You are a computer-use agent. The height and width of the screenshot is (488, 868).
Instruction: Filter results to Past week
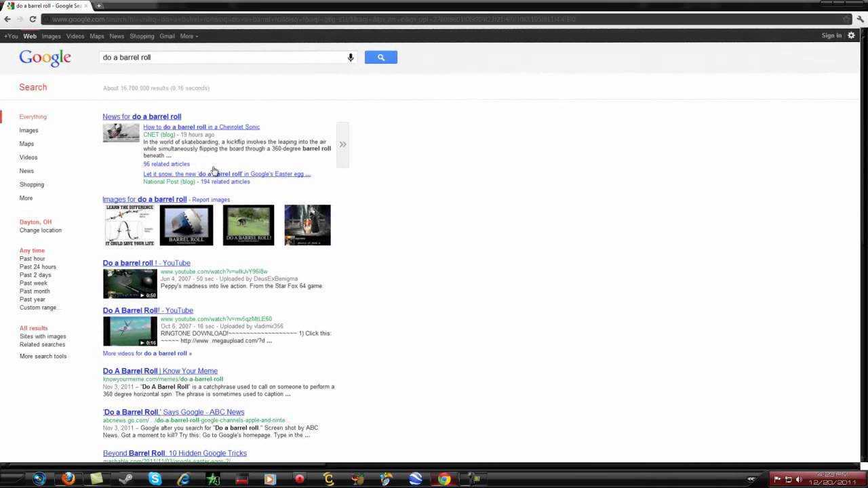[x=33, y=283]
